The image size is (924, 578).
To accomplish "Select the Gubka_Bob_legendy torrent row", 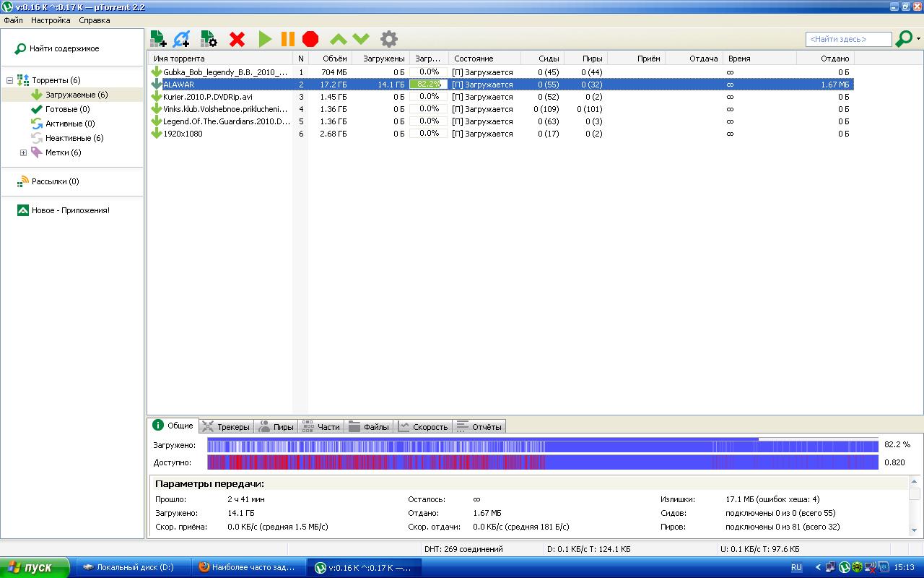I will click(501, 72).
